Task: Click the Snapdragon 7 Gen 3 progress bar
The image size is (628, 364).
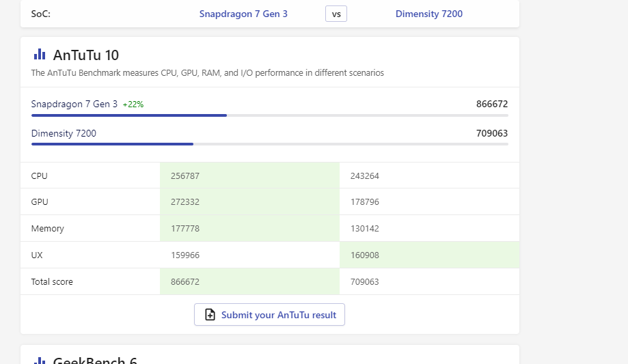Action: click(x=269, y=115)
